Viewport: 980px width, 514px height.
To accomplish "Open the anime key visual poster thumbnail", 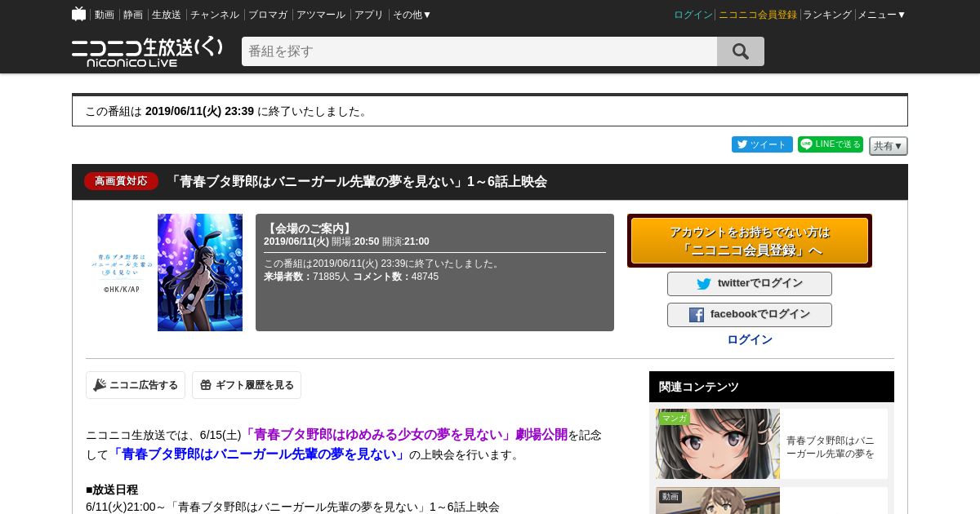I will pos(200,273).
